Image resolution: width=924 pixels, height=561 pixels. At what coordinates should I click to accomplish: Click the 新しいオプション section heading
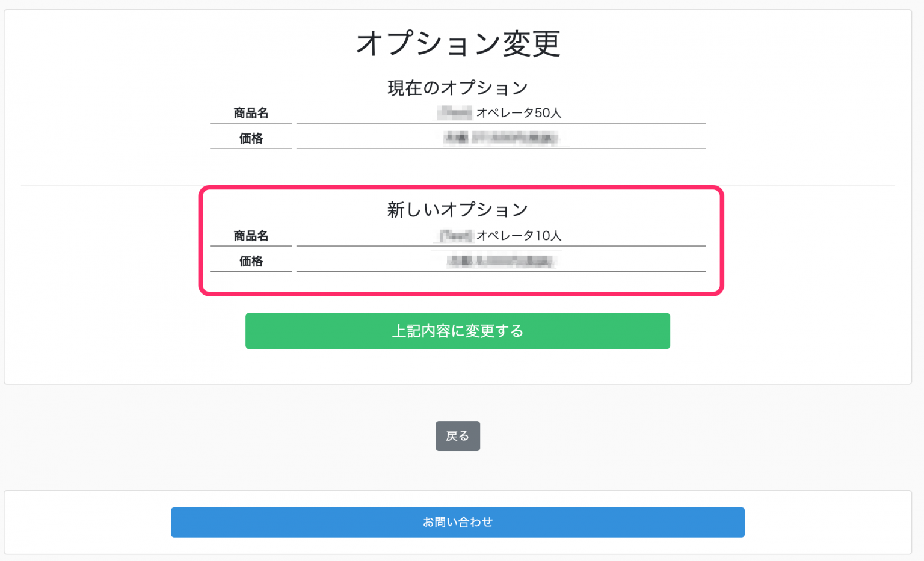[x=457, y=209]
